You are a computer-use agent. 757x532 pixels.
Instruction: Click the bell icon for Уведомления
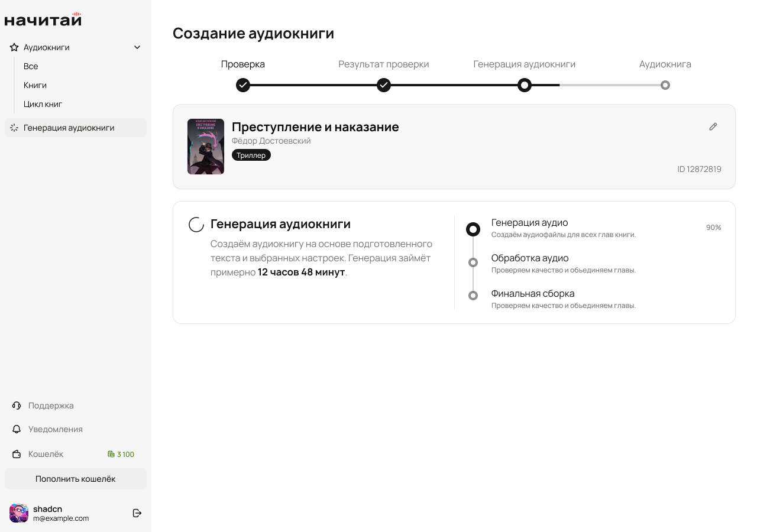[17, 429]
